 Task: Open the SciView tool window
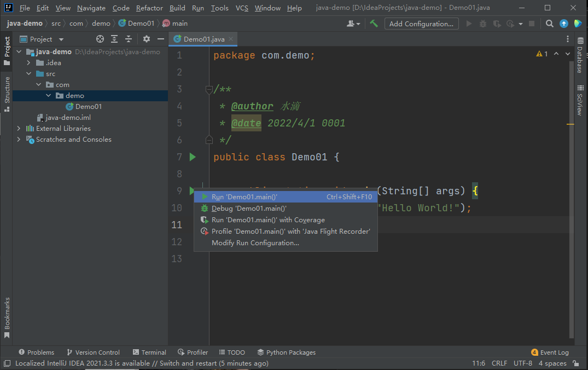pyautogui.click(x=580, y=100)
